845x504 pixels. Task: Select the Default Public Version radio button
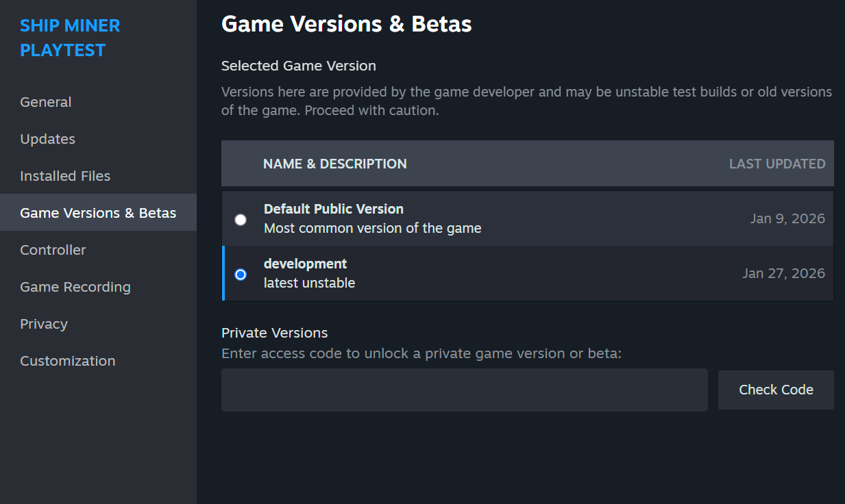click(241, 220)
